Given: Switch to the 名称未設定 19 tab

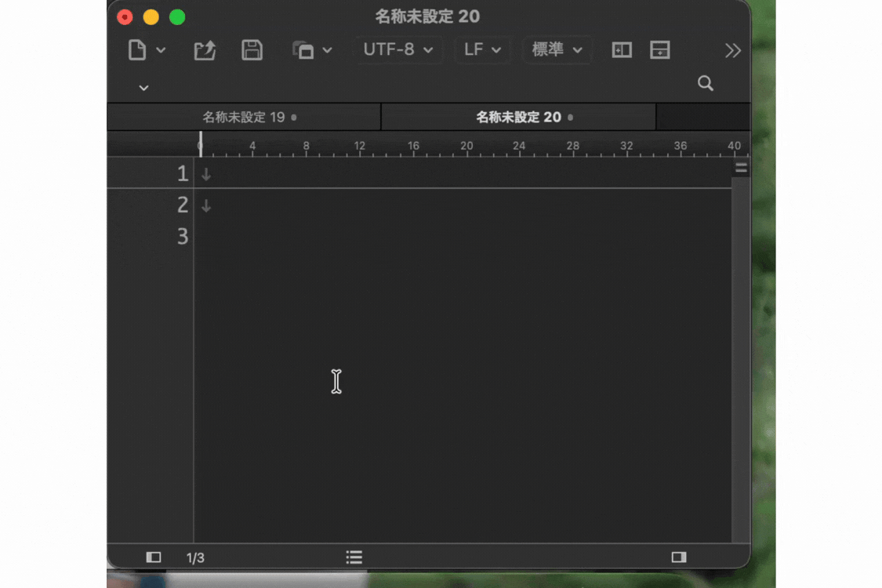Looking at the screenshot, I should [244, 117].
